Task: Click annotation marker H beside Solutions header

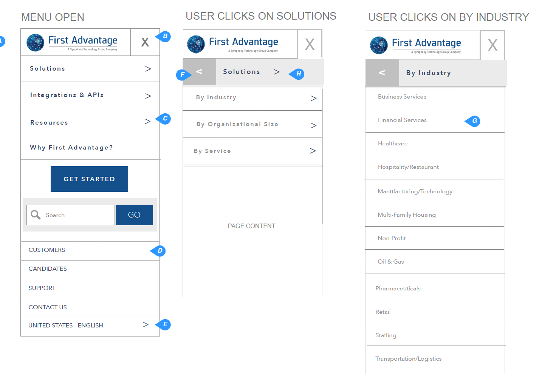Action: click(x=298, y=74)
